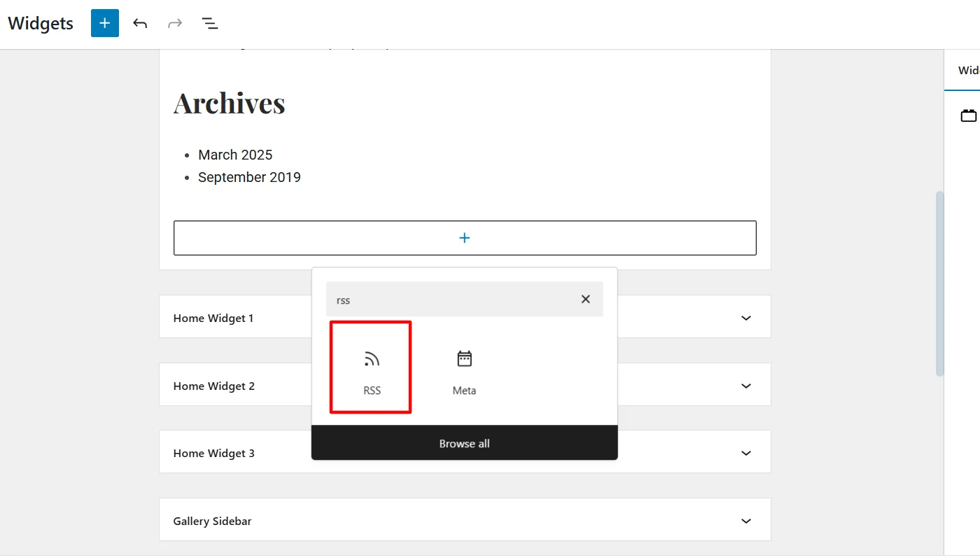Expand the Home Widget 2 chevron
The image size is (980, 560).
point(746,386)
